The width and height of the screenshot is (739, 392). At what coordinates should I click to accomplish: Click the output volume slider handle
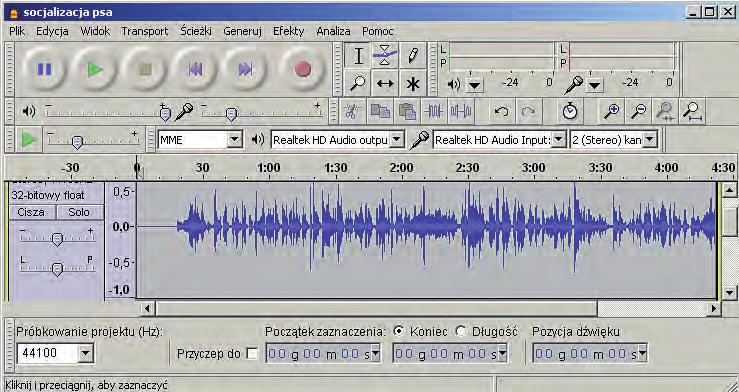(165, 113)
